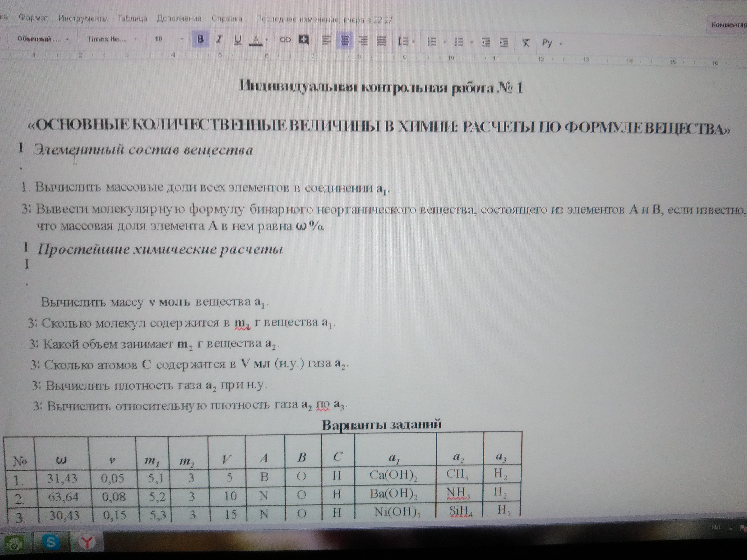
Task: Clear formatting with the Tx icon
Action: (526, 43)
